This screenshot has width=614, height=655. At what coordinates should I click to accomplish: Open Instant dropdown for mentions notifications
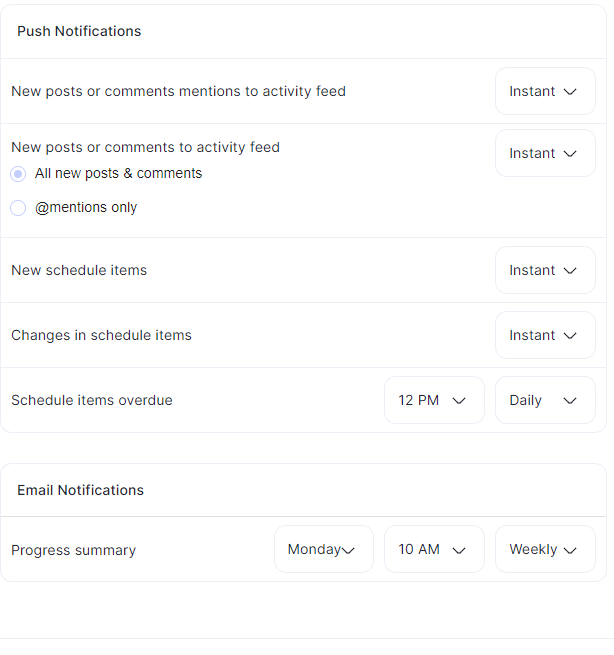tap(545, 91)
